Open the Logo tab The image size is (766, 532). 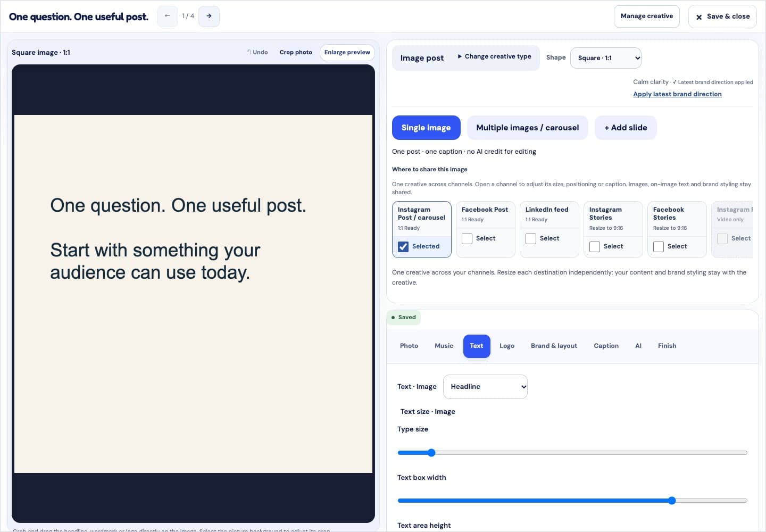[x=507, y=346]
